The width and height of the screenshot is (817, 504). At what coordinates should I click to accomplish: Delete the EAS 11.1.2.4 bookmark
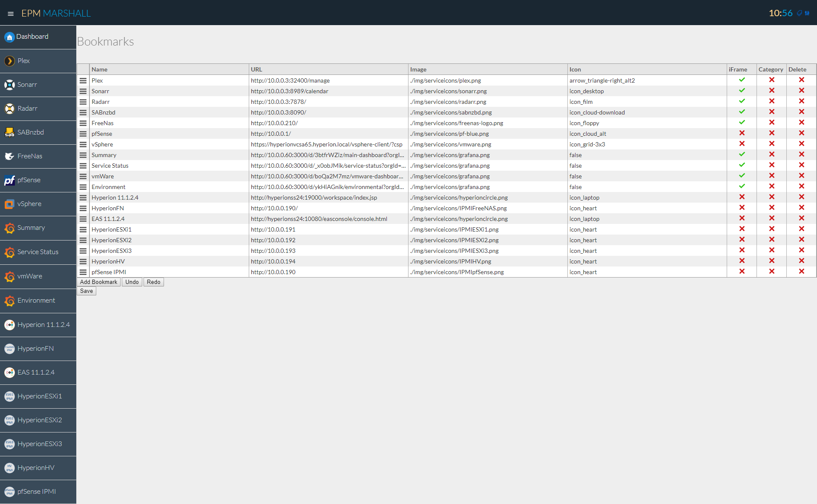801,218
